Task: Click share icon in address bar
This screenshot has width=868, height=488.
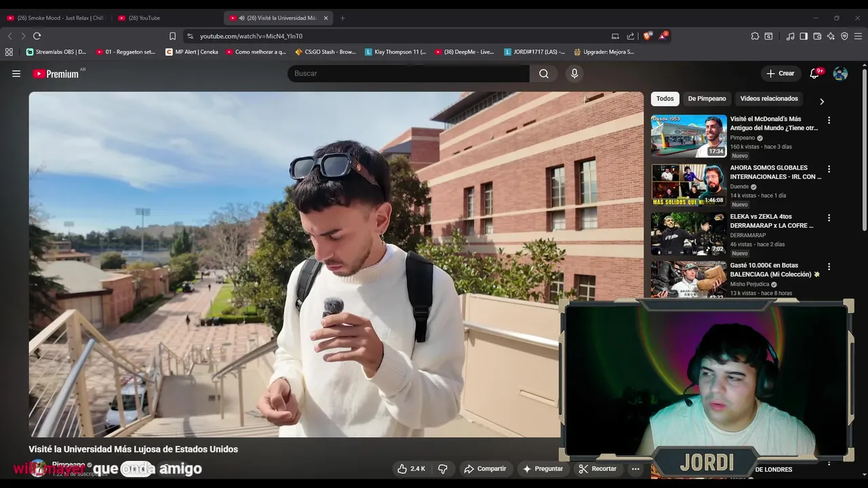Action: point(631,36)
